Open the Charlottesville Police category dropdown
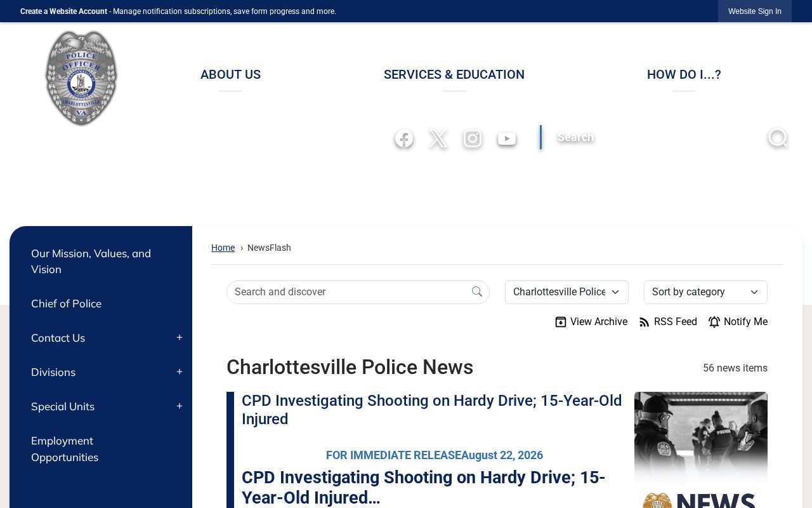Screen dimensions: 812x508 click(566, 292)
